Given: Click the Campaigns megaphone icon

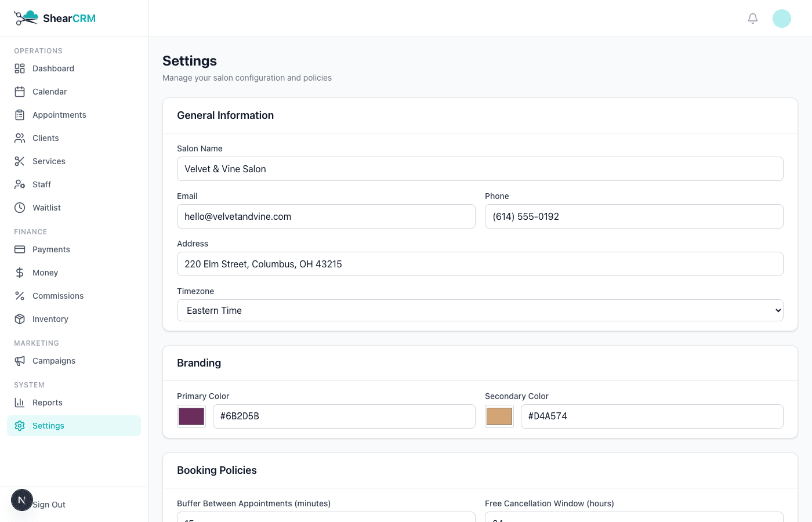Looking at the screenshot, I should [x=20, y=361].
